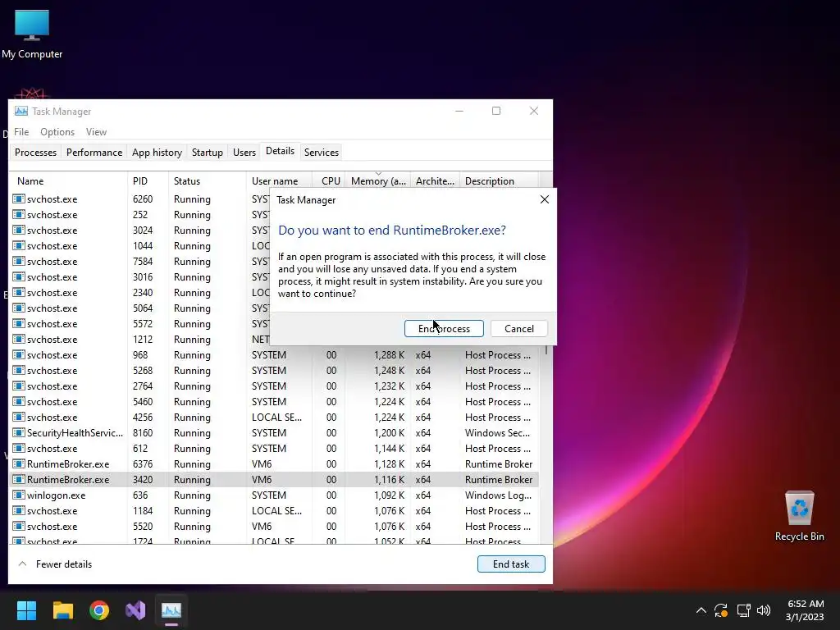Switch to the Startup tab
This screenshot has height=630, width=840.
coord(208,152)
